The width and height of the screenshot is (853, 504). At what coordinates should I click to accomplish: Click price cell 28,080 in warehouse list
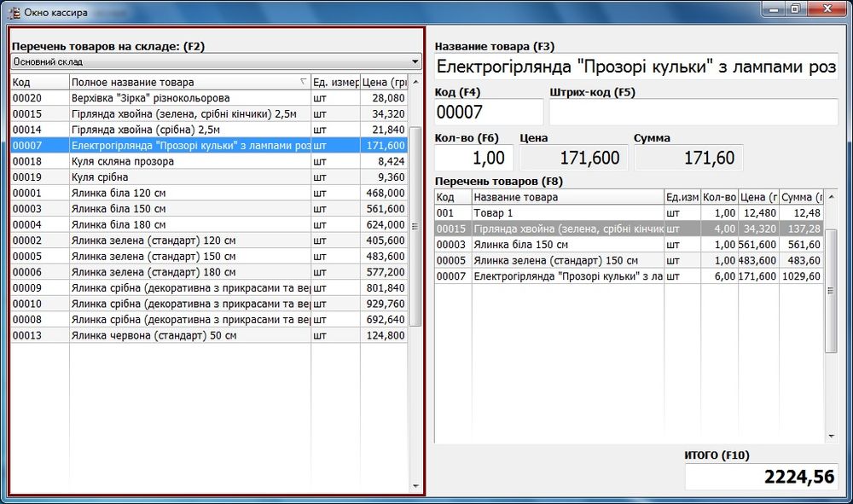[x=384, y=98]
